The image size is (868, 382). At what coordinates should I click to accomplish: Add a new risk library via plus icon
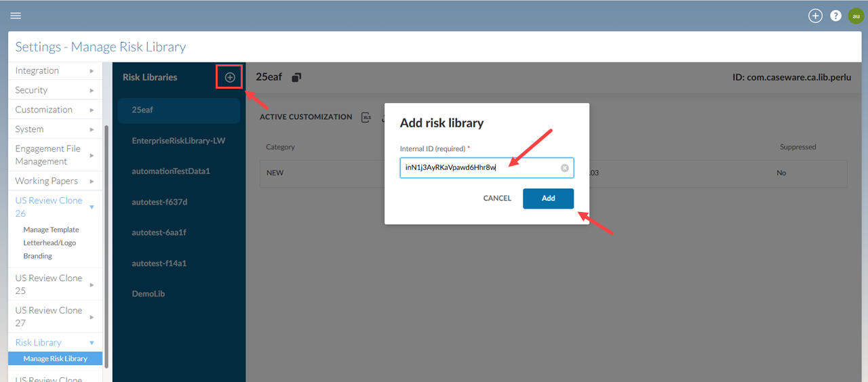pos(230,77)
